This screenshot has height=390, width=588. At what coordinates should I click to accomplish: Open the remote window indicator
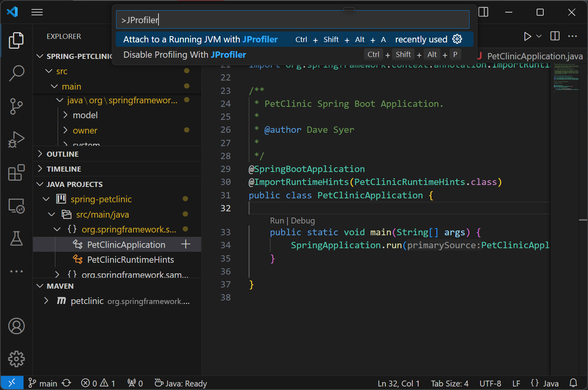coord(12,383)
